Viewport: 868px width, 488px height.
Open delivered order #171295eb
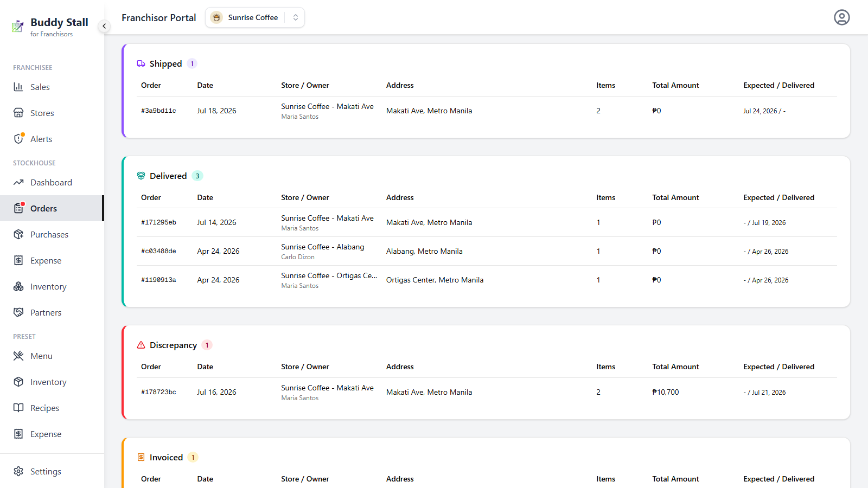[x=487, y=222]
